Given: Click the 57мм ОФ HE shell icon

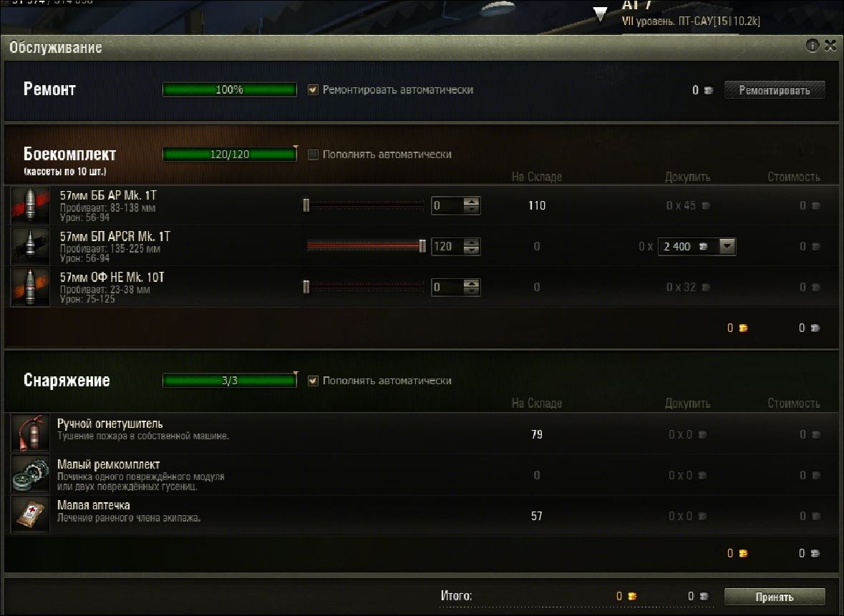Looking at the screenshot, I should click(x=30, y=288).
